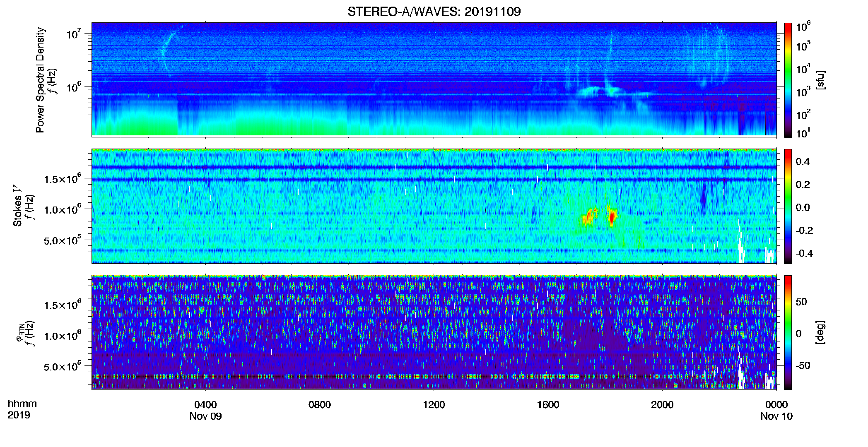
Task: Click the 0000 Nov 10 time tick label
Action: tap(776, 410)
